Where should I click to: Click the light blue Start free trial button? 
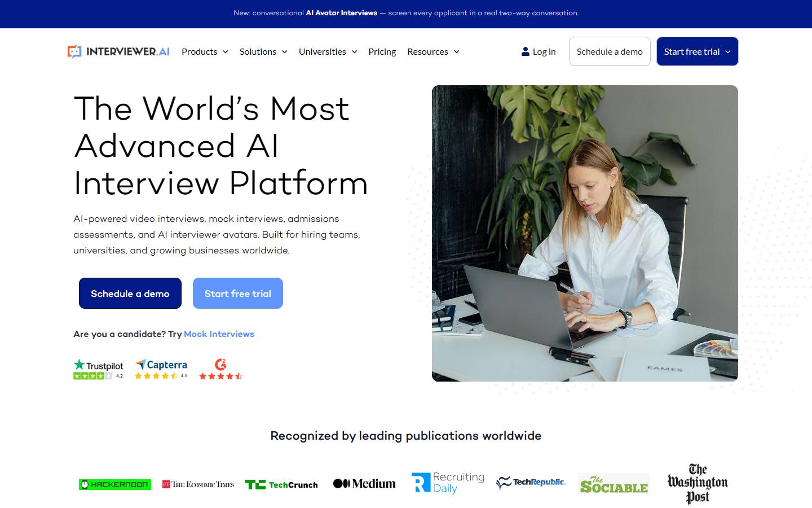tap(238, 294)
